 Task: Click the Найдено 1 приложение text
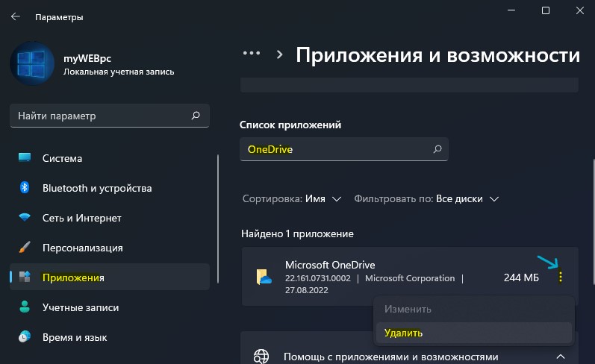coord(297,233)
